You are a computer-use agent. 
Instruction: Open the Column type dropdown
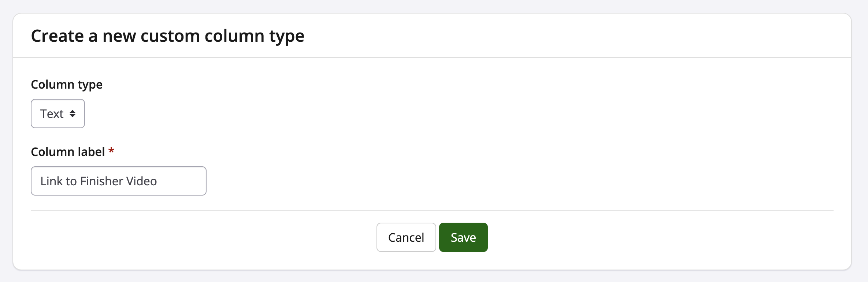(58, 114)
